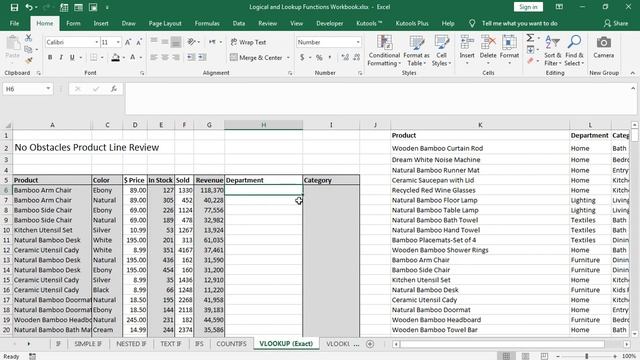640x360 pixels.
Task: Open Conditional Formatting menu
Action: coord(384,51)
